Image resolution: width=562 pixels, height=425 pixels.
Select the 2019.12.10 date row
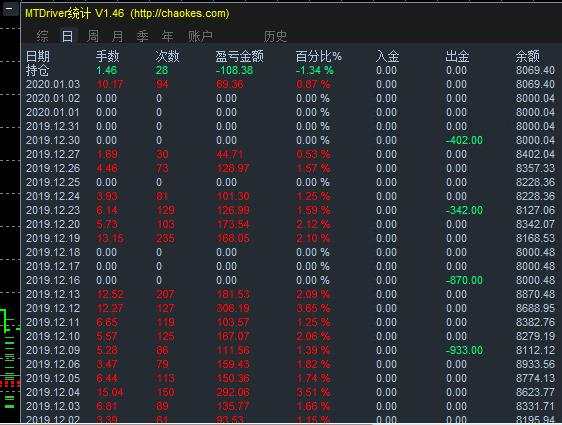[53, 336]
